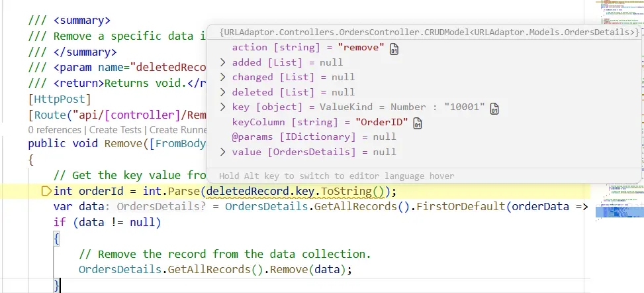
Task: Click the opening <summary> doc comment line
Action: (69, 21)
